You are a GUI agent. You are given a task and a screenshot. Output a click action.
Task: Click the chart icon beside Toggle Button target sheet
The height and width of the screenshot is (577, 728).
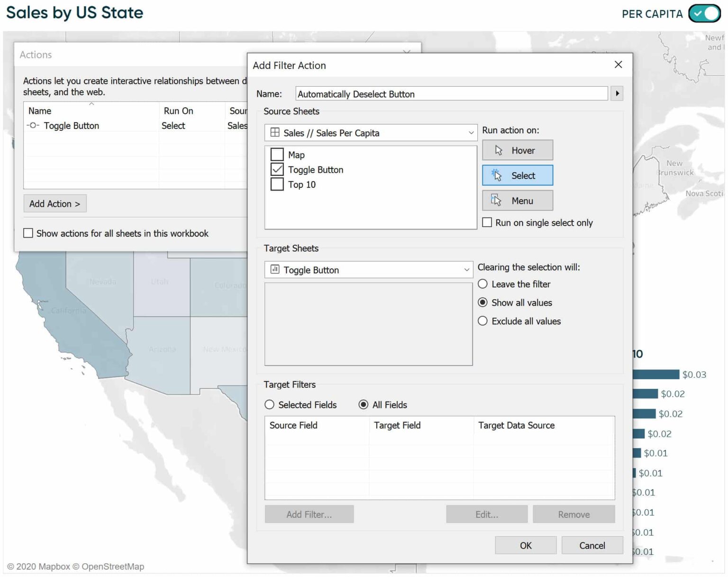275,269
